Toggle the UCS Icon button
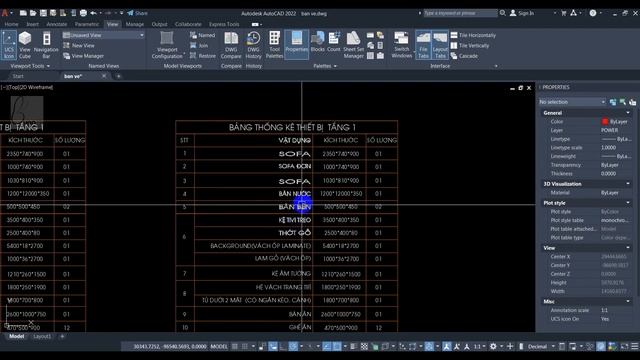 9,45
